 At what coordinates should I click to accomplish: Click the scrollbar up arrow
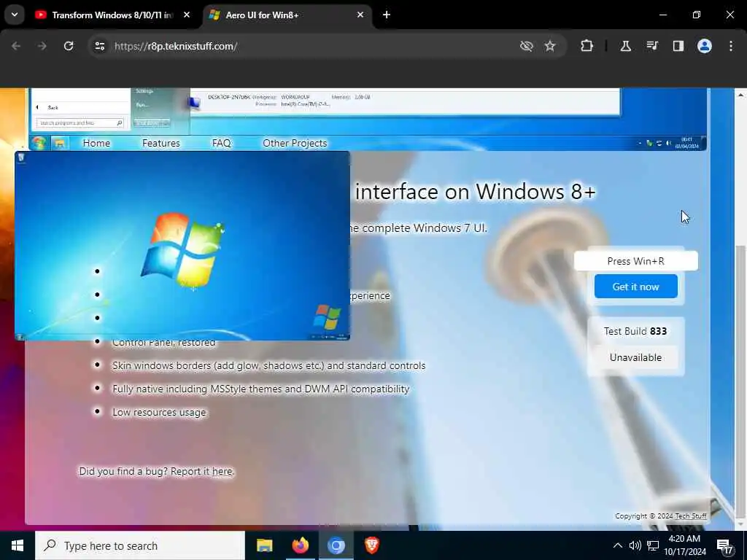pos(740,95)
